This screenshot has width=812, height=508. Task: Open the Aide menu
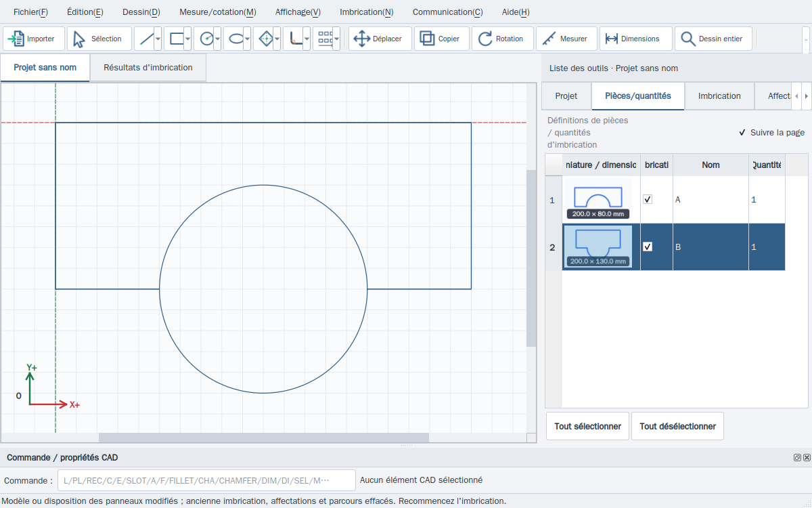pyautogui.click(x=516, y=12)
